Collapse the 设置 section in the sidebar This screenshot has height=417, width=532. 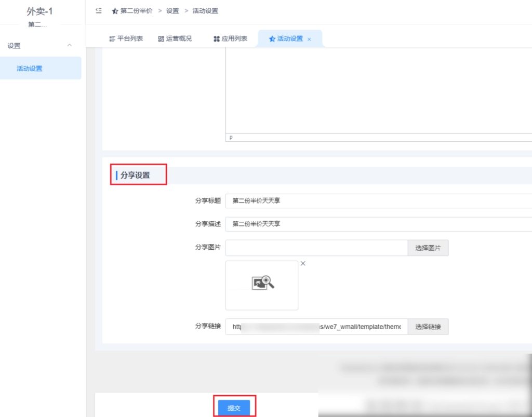coord(69,46)
